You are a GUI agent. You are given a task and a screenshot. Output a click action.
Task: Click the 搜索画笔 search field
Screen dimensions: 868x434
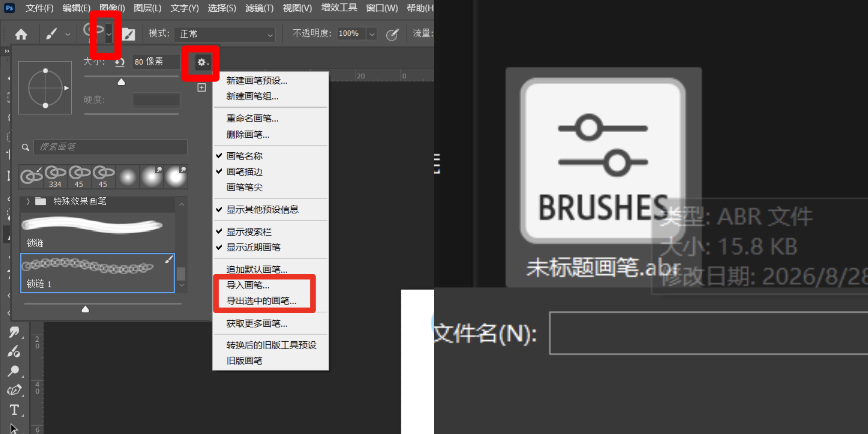pos(110,147)
